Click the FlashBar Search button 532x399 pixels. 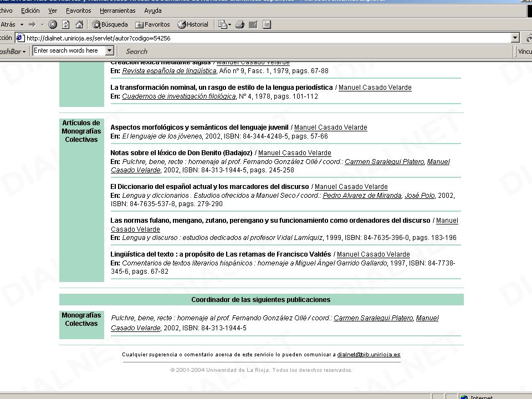[x=137, y=52]
